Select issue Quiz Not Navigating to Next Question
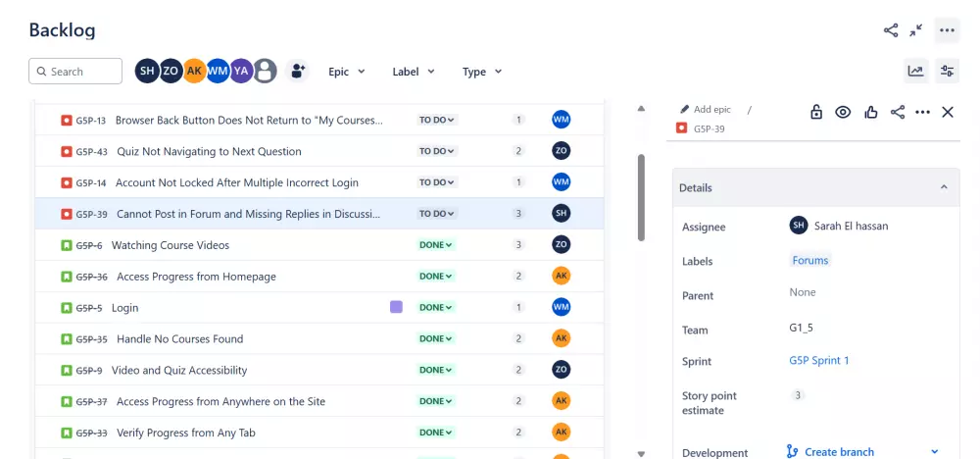This screenshot has width=980, height=459. [209, 151]
